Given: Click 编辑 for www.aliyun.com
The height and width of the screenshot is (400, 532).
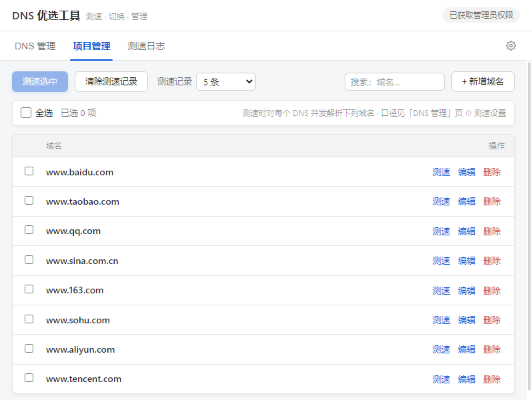Looking at the screenshot, I should (x=467, y=349).
